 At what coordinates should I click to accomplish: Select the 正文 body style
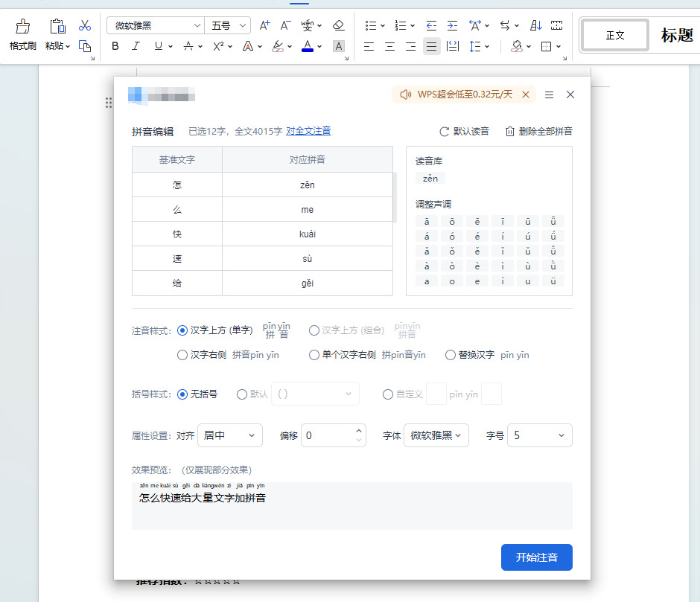tap(615, 35)
